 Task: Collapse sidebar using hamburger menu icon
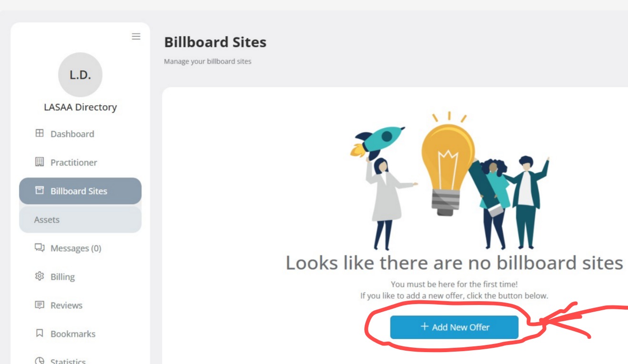click(136, 37)
